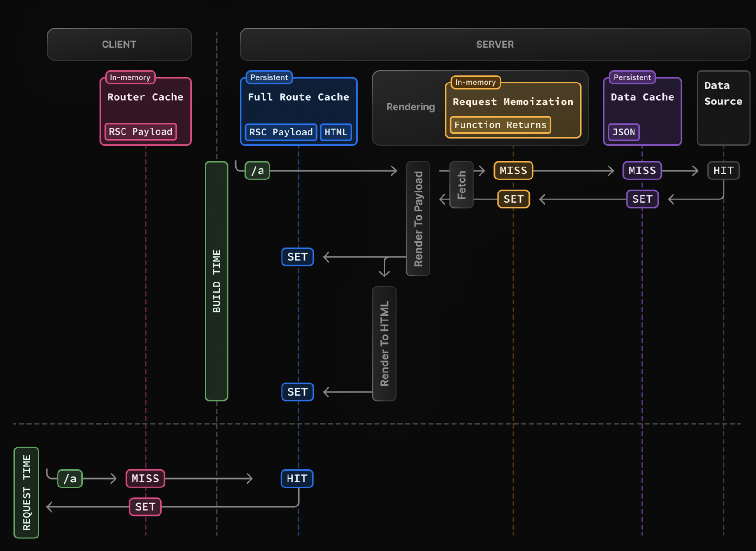Click the /a route badge at build time
The height and width of the screenshot is (551, 756).
click(257, 171)
